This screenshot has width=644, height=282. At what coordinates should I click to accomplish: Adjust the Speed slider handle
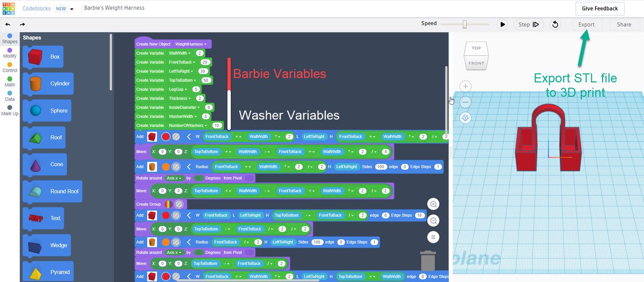(x=465, y=24)
